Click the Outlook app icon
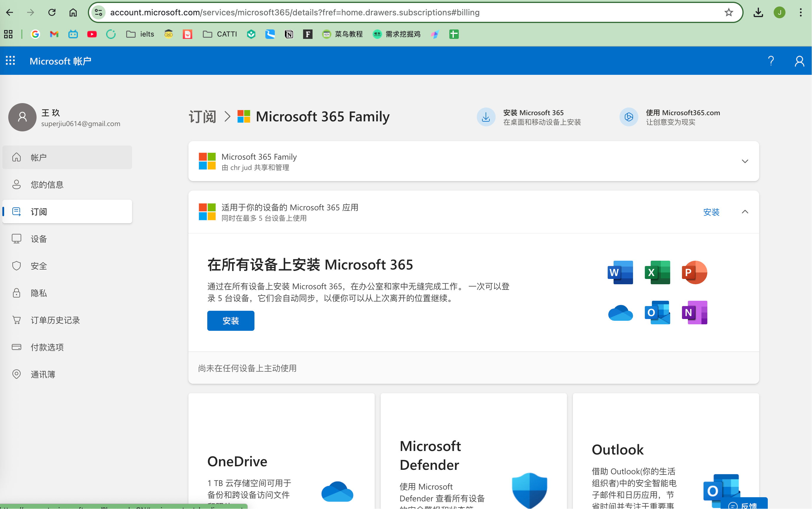Image resolution: width=812 pixels, height=509 pixels. coord(657,313)
